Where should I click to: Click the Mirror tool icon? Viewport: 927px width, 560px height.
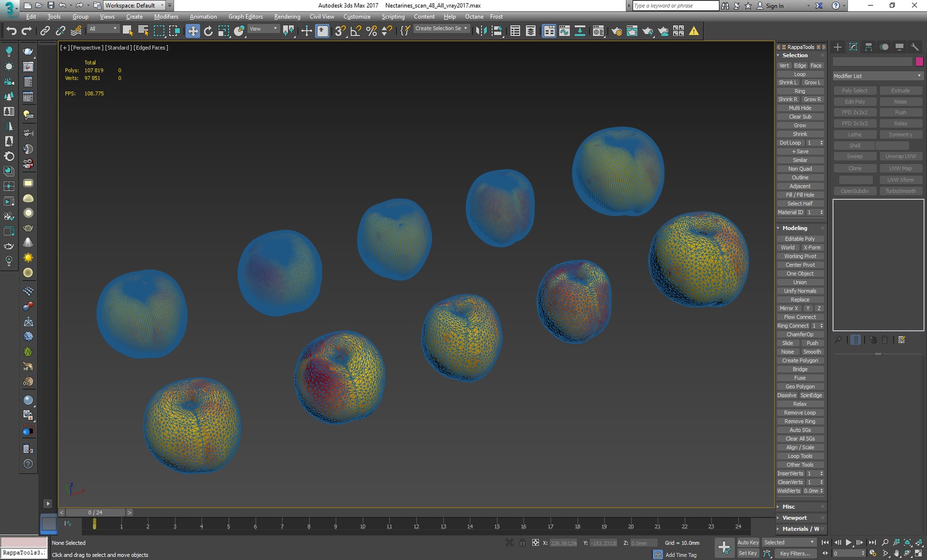click(x=481, y=31)
